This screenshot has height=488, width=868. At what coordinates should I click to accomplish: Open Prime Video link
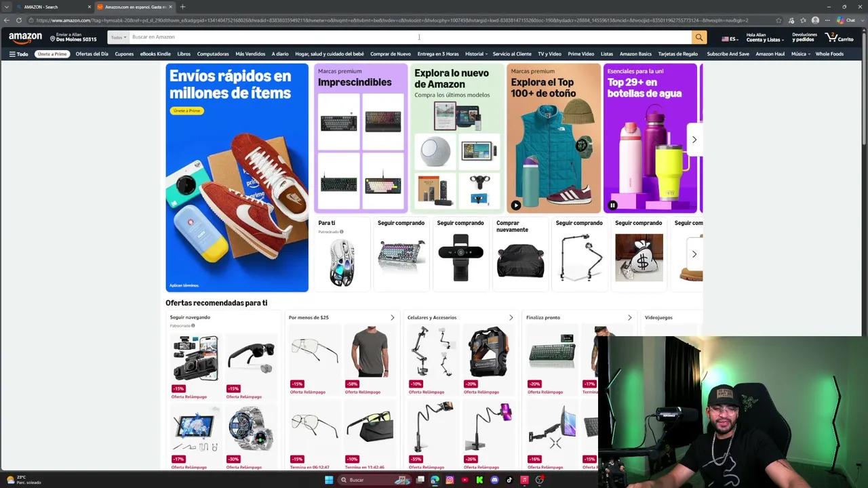[x=581, y=54]
